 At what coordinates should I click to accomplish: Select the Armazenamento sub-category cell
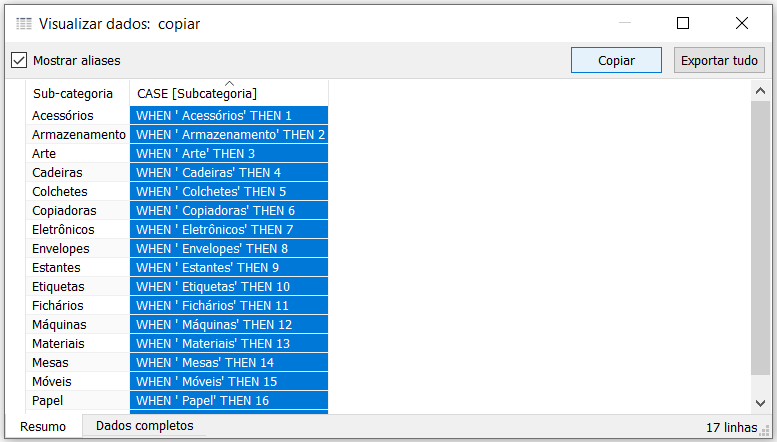click(78, 134)
